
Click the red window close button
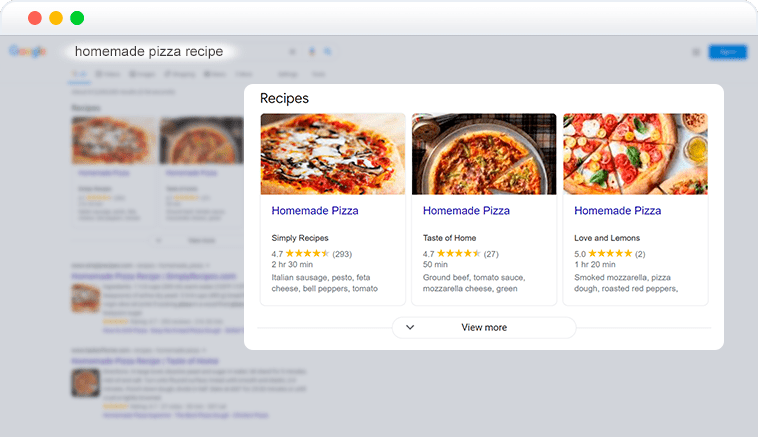coord(35,18)
